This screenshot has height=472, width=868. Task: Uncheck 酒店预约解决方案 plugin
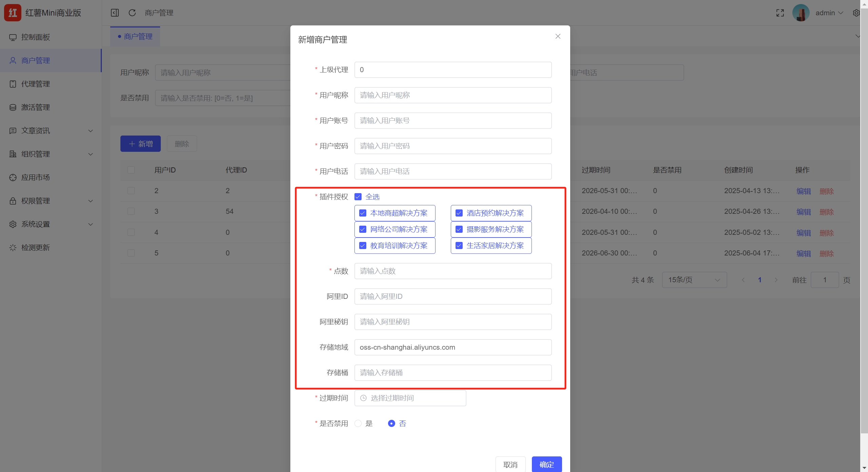pos(459,213)
